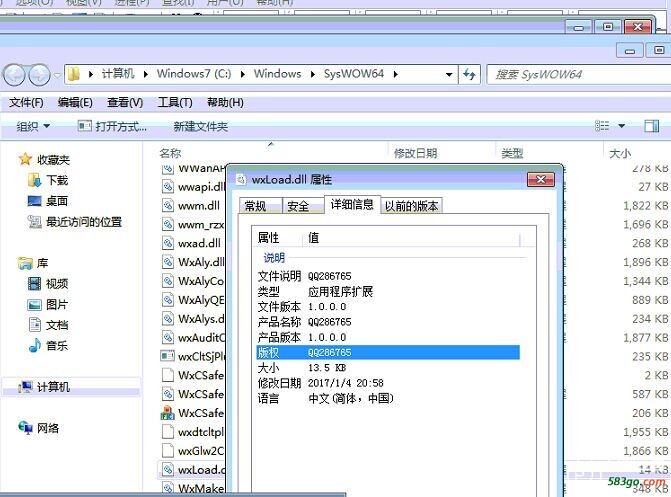The height and width of the screenshot is (497, 671).
Task: Select the 类型 应用程序扩展 property row
Action: point(388,292)
